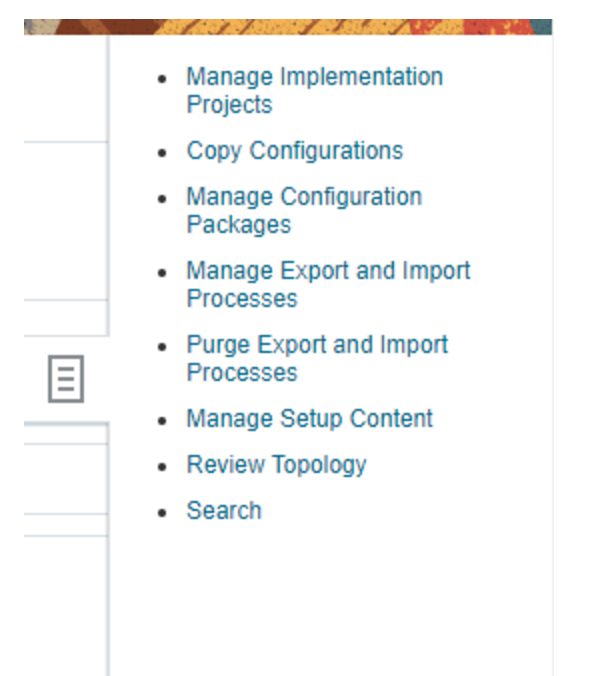This screenshot has height=676, width=594.
Task: Select Manage Setup Content link
Action: click(309, 419)
